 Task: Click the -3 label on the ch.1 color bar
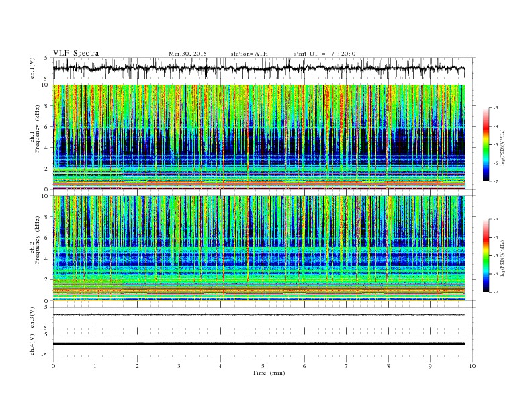click(495, 108)
